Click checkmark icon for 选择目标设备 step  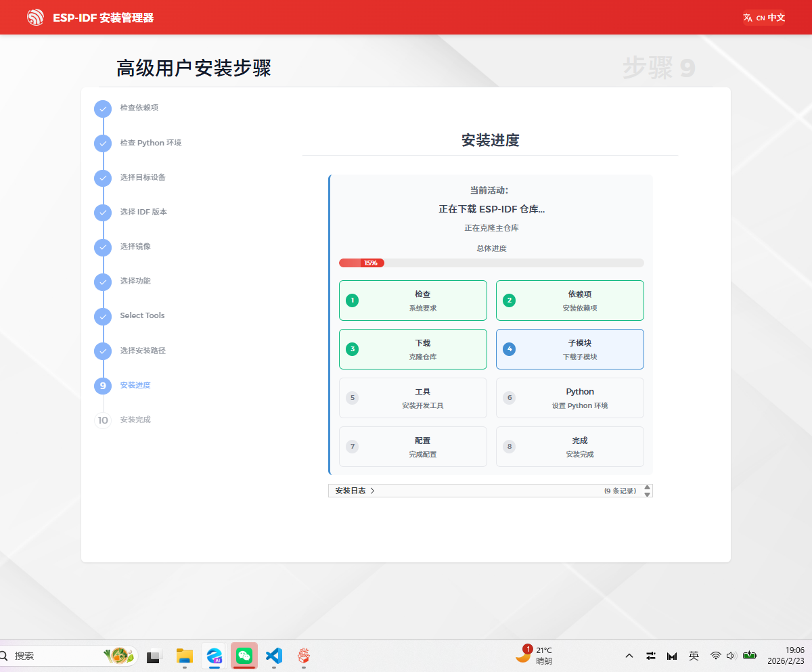103,178
